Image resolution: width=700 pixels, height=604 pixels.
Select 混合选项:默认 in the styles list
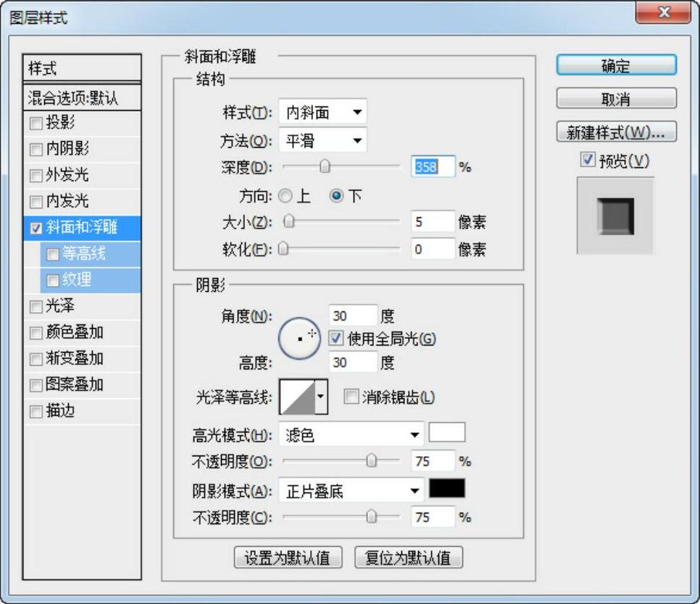click(82, 98)
